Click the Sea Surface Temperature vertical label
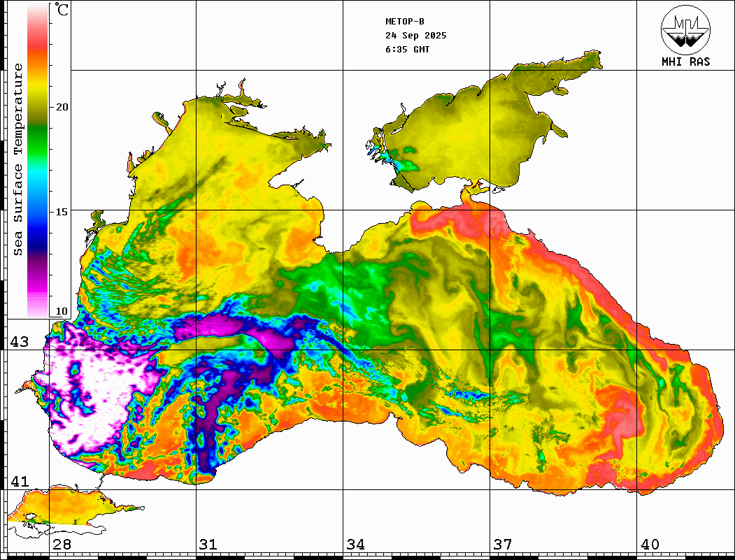The image size is (735, 560). tap(19, 159)
